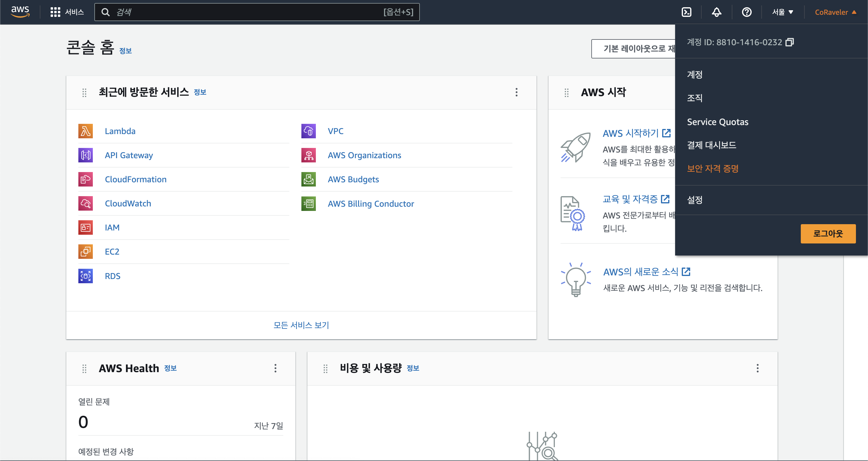Image resolution: width=868 pixels, height=461 pixels.
Task: Grab the drag handle of AWS 시작 widget
Action: click(566, 93)
